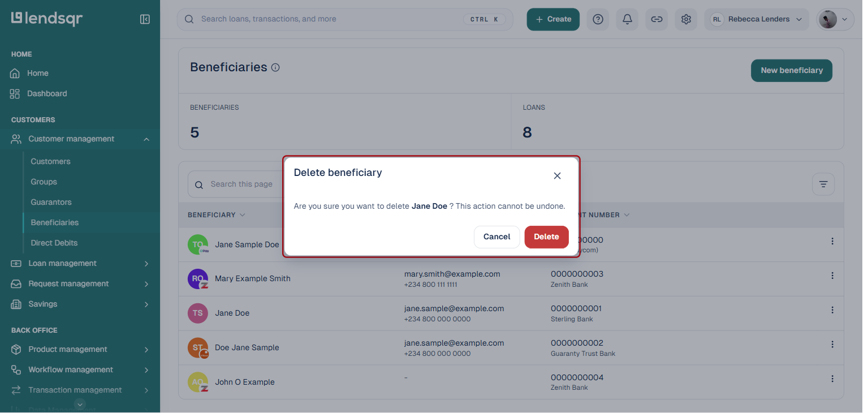Click the New beneficiary button
This screenshot has height=413, width=868.
pos(792,71)
